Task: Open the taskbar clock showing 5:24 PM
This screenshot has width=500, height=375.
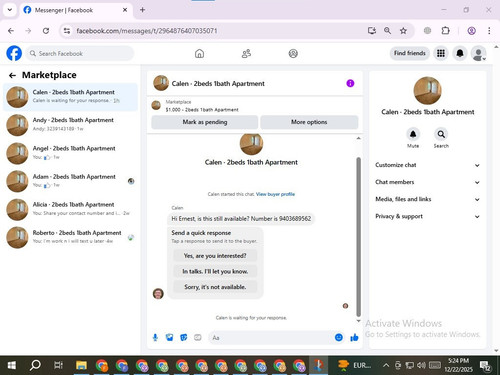Action: coord(459,365)
